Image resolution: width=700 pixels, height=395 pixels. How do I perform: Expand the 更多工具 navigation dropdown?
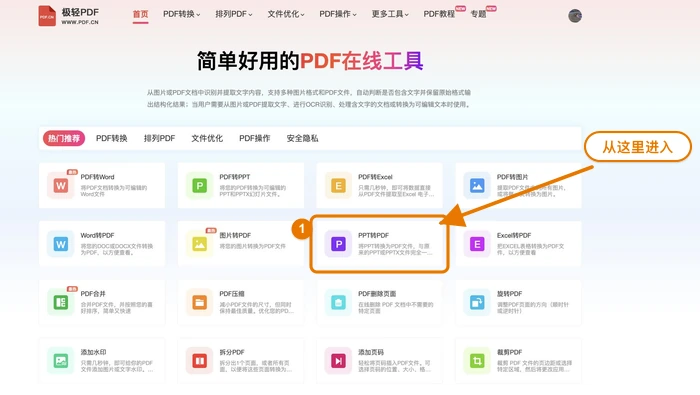(390, 14)
